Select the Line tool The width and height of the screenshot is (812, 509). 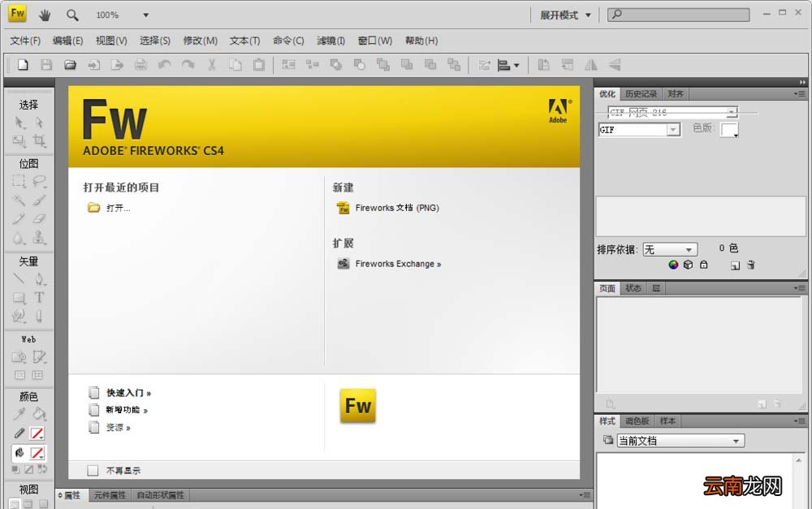pos(19,279)
